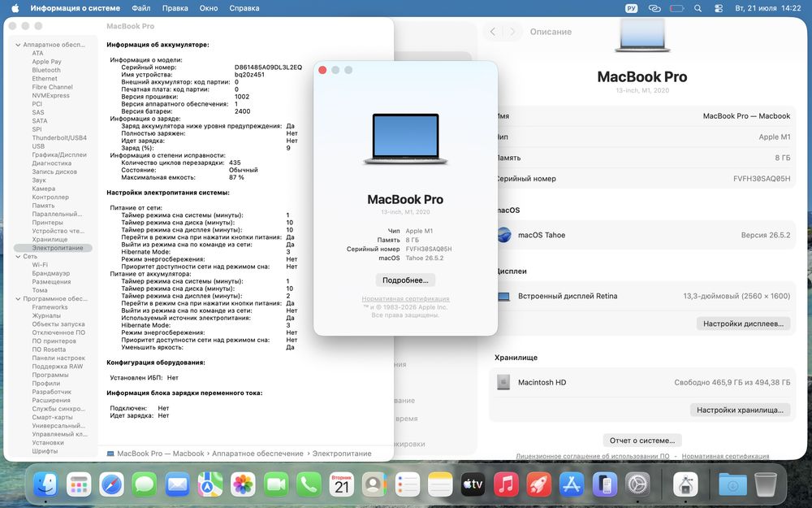The width and height of the screenshot is (812, 508).
Task: Collapse the Программное обеспечение tree section
Action: [x=18, y=299]
